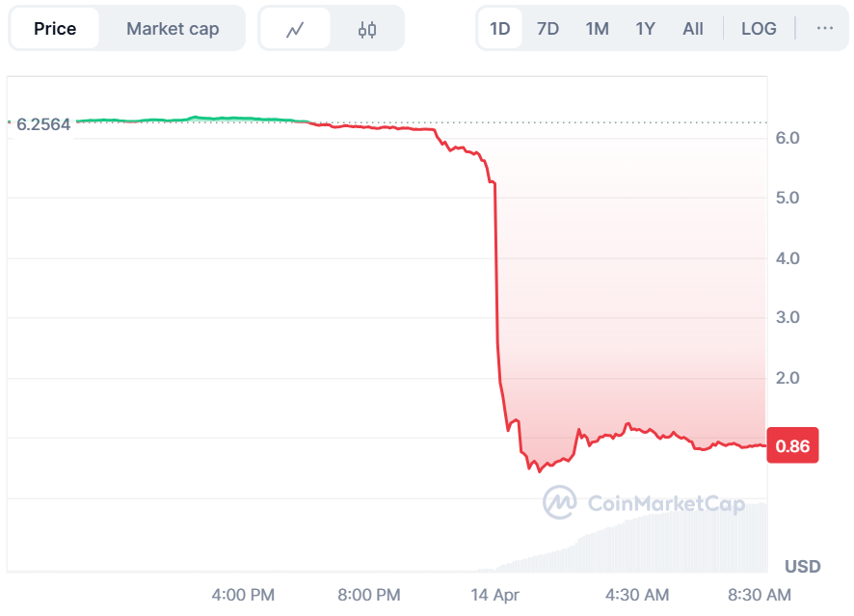Show All time price history
The width and height of the screenshot is (854, 616).
693,29
